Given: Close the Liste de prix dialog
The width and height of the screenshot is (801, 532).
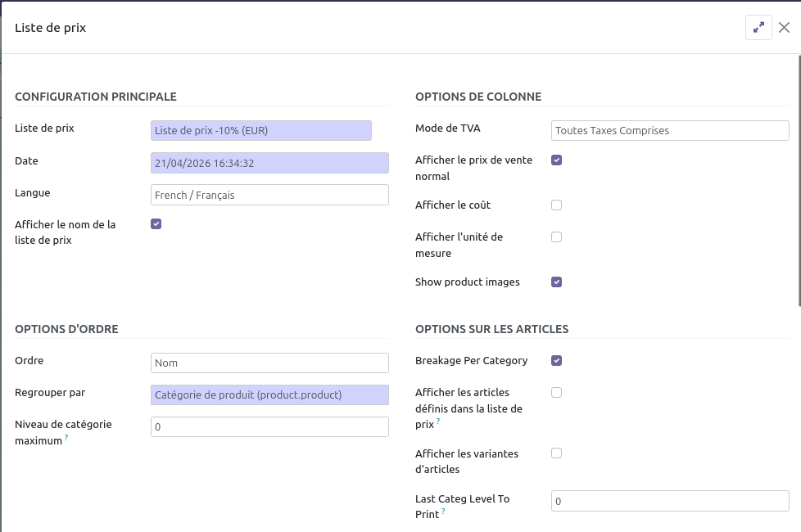Looking at the screenshot, I should [784, 28].
